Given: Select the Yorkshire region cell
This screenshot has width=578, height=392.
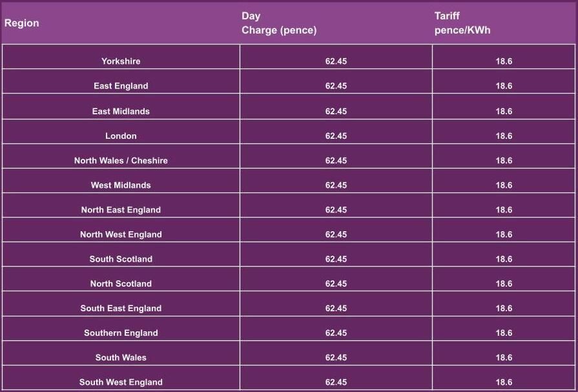Looking at the screenshot, I should coord(121,61).
